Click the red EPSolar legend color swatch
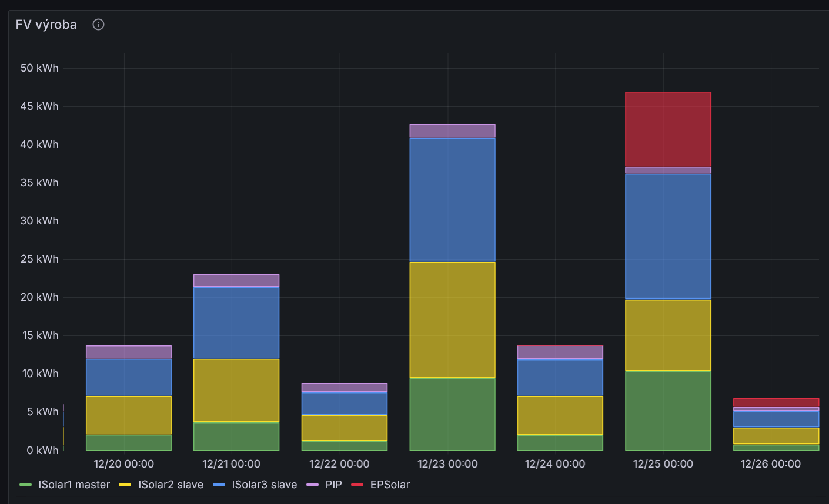This screenshot has height=504, width=829. (x=357, y=485)
